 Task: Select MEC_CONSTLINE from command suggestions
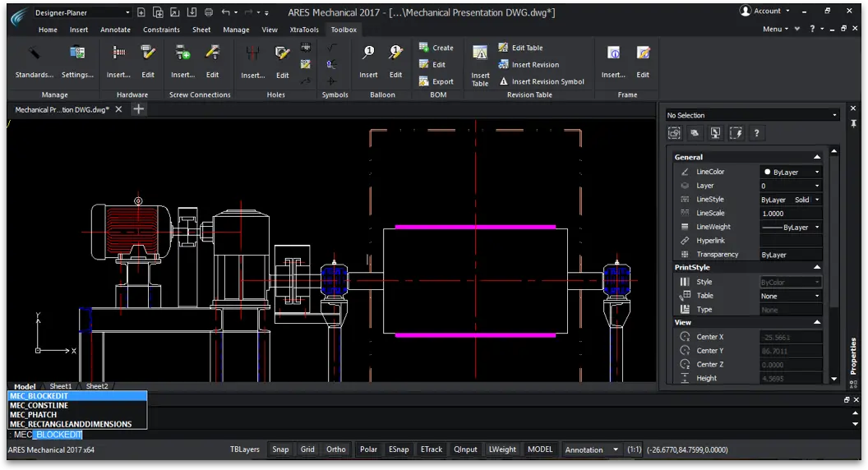click(x=77, y=406)
